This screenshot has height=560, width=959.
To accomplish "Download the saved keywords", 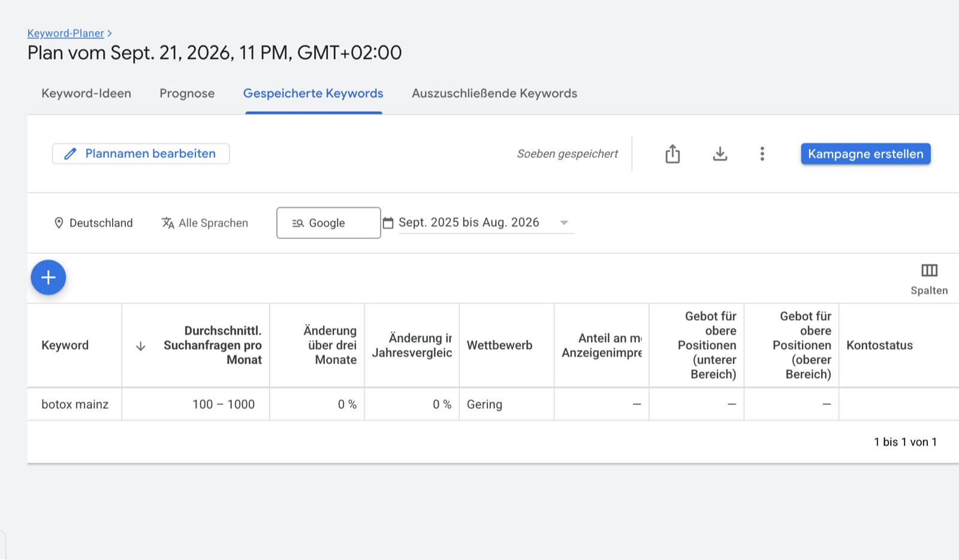I will [720, 154].
